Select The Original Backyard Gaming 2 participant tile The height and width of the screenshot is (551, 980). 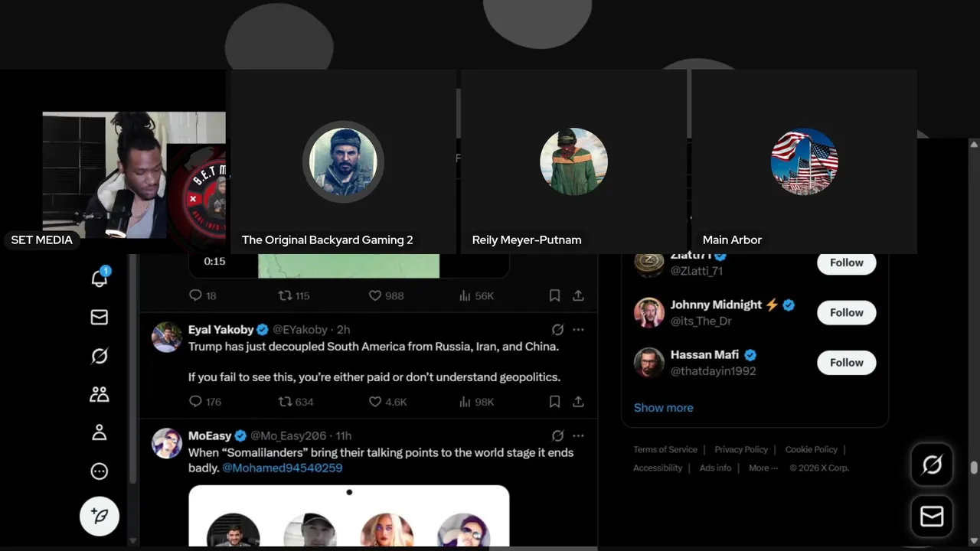coord(343,161)
